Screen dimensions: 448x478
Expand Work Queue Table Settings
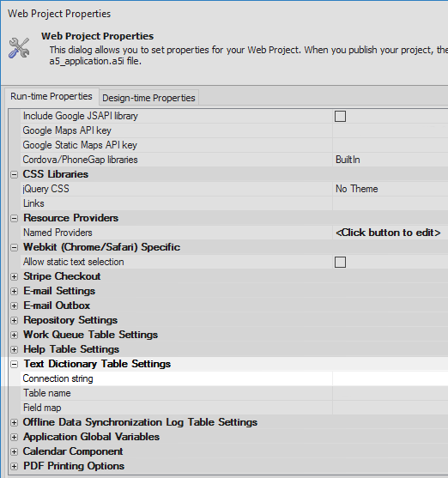pyautogui.click(x=14, y=335)
